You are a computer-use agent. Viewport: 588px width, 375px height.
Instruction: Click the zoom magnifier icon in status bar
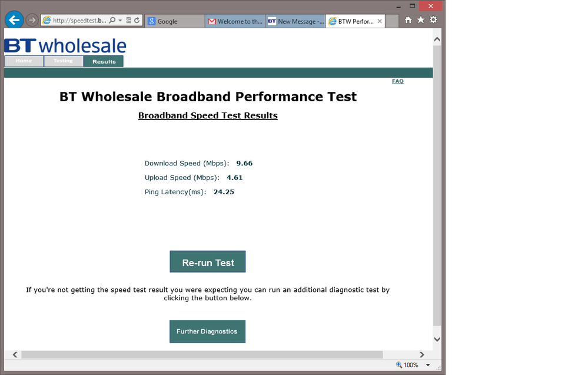point(399,365)
